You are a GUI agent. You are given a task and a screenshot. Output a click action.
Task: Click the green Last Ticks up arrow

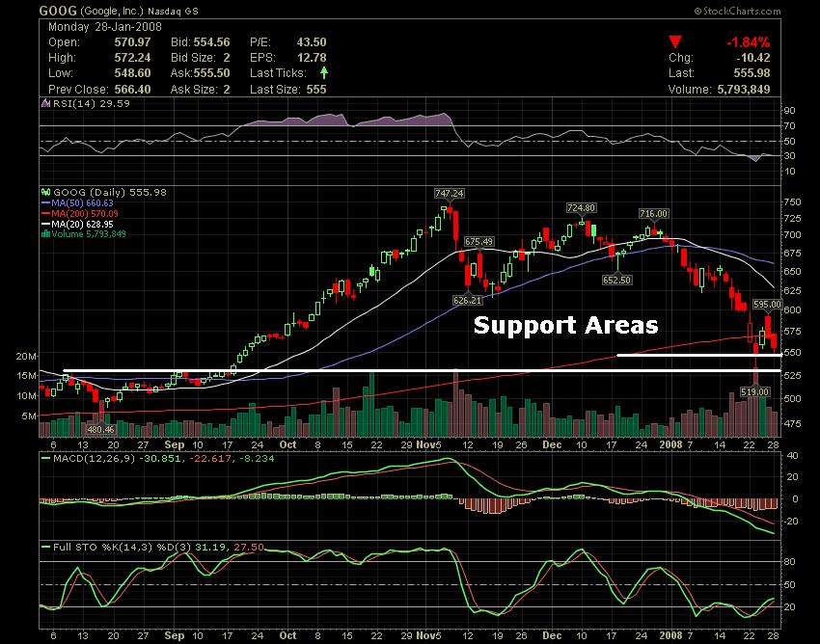[324, 72]
